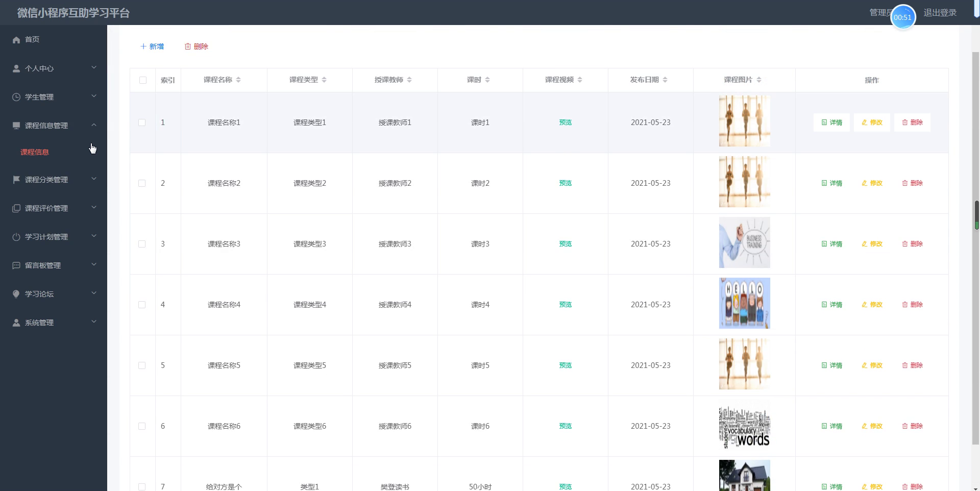The image size is (980, 491).
Task: Expand 留言板管理 chevron in sidebar
Action: tap(94, 264)
